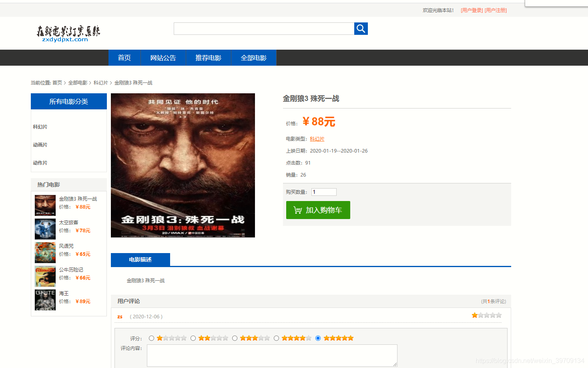588x368 pixels.
Task: Click 上映日期 2020-01-19--2020-01-26 text
Action: 327,151
